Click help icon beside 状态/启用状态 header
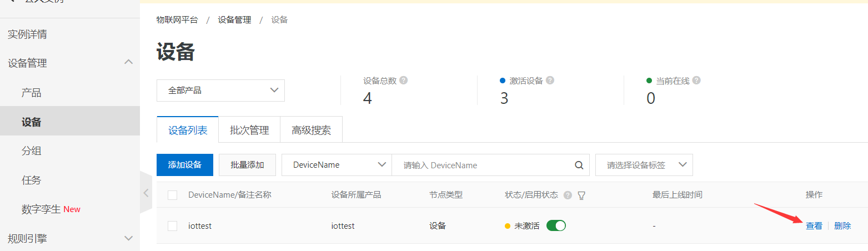The image size is (868, 251). [568, 195]
